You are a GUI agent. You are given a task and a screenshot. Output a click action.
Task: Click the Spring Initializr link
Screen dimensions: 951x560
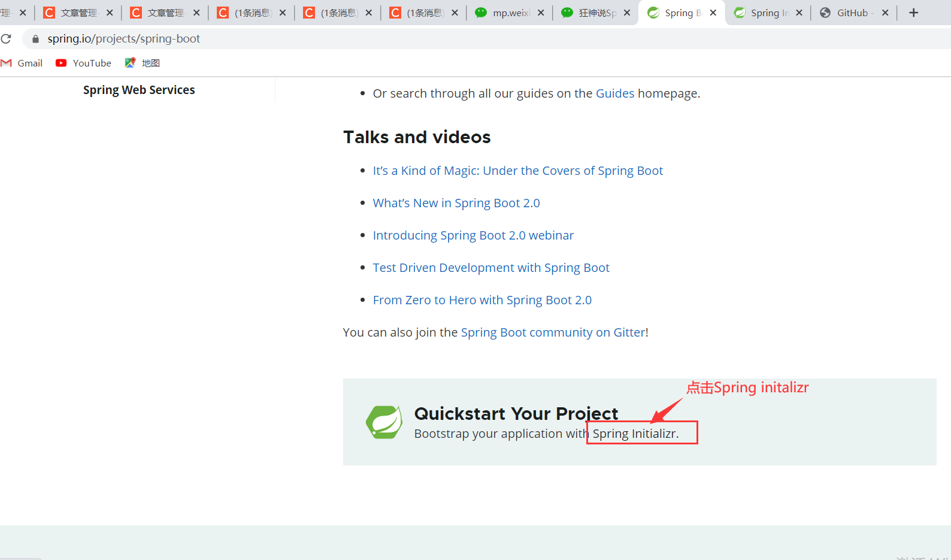coord(634,434)
